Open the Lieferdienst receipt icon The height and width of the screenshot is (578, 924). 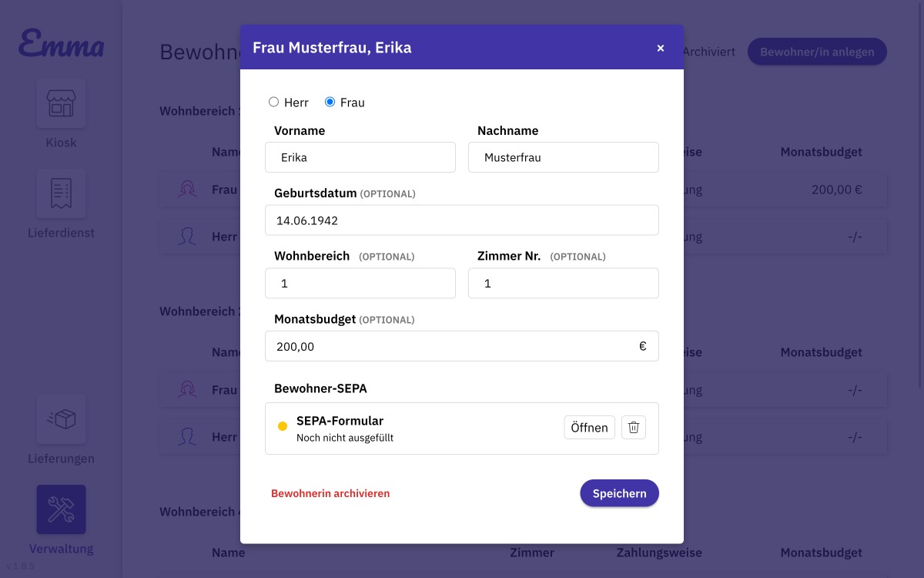[61, 193]
